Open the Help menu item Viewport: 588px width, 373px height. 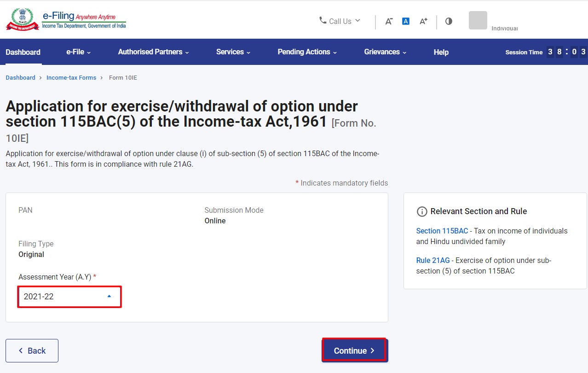click(441, 52)
